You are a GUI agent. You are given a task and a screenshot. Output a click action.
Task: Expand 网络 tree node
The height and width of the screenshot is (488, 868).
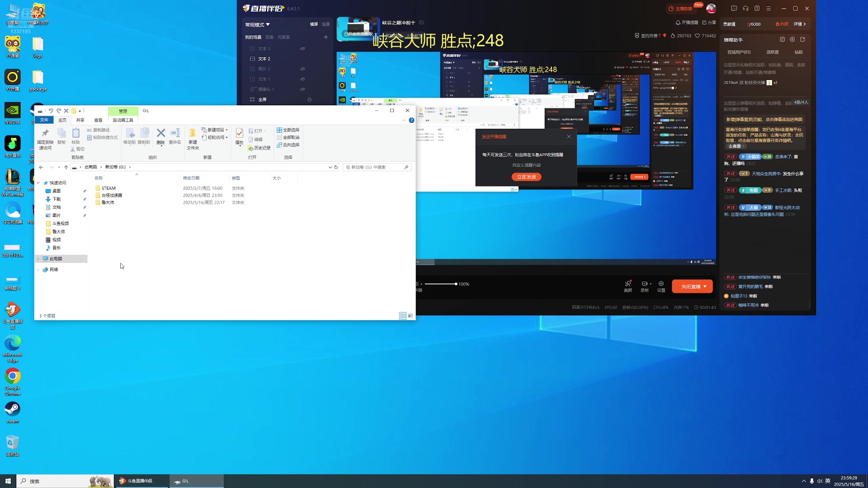(x=38, y=270)
